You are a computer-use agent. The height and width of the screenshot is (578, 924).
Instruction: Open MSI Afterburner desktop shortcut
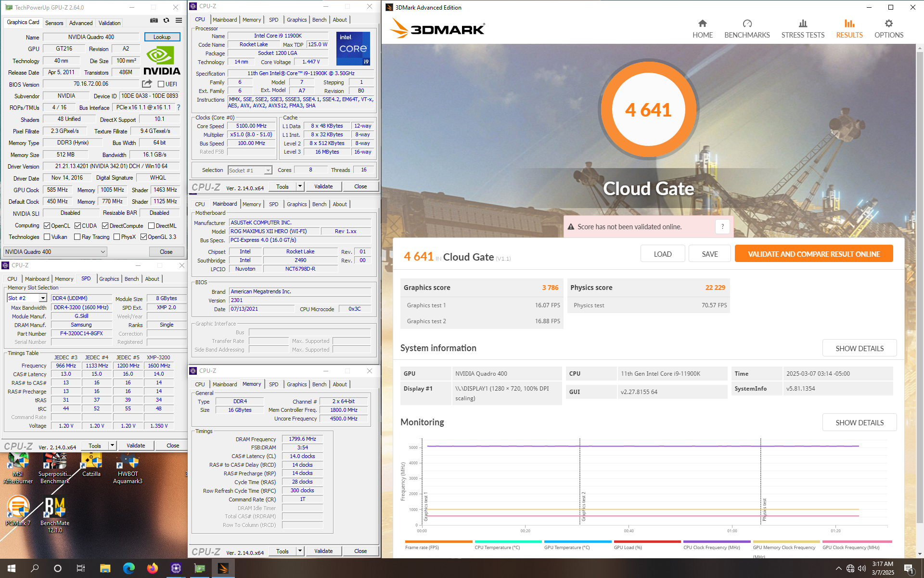pyautogui.click(x=18, y=468)
